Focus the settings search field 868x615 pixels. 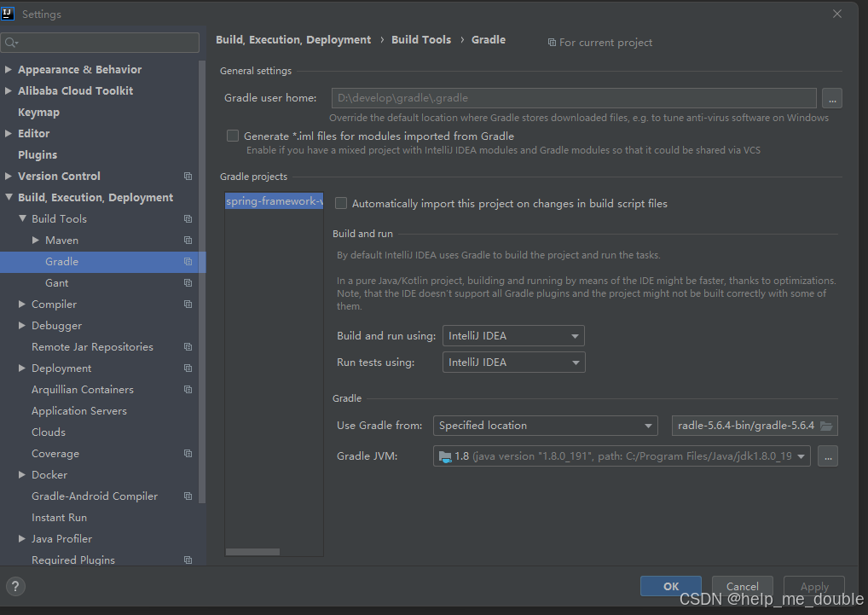tap(101, 43)
